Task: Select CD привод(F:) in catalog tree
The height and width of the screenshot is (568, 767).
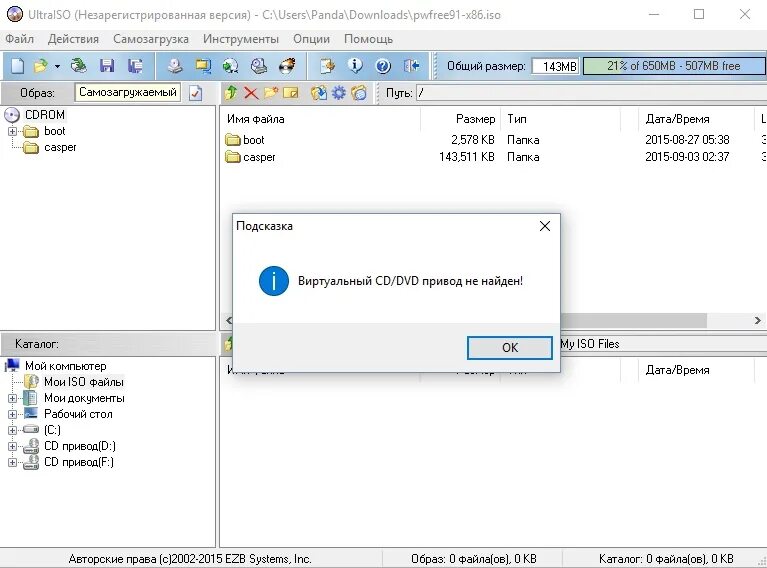Action: 79,462
